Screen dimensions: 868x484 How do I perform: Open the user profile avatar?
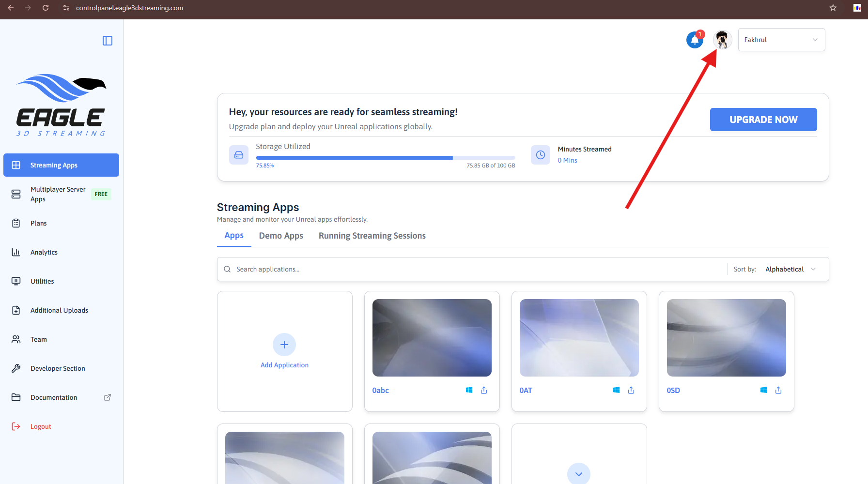tap(722, 40)
